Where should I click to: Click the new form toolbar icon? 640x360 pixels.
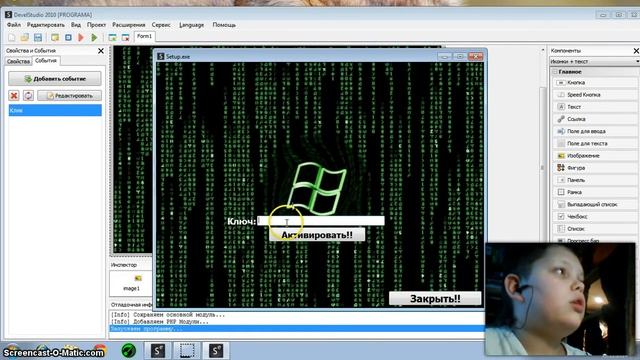(112, 38)
